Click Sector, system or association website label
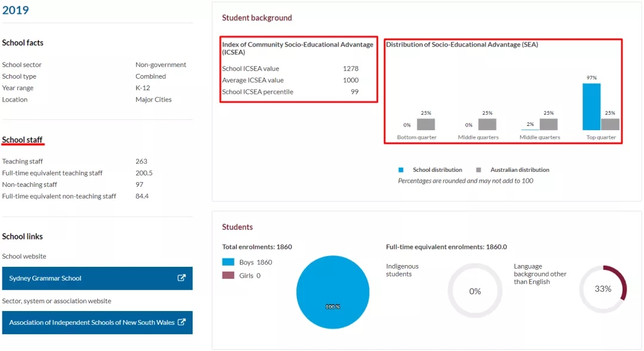This screenshot has width=644, height=351. pos(57,301)
